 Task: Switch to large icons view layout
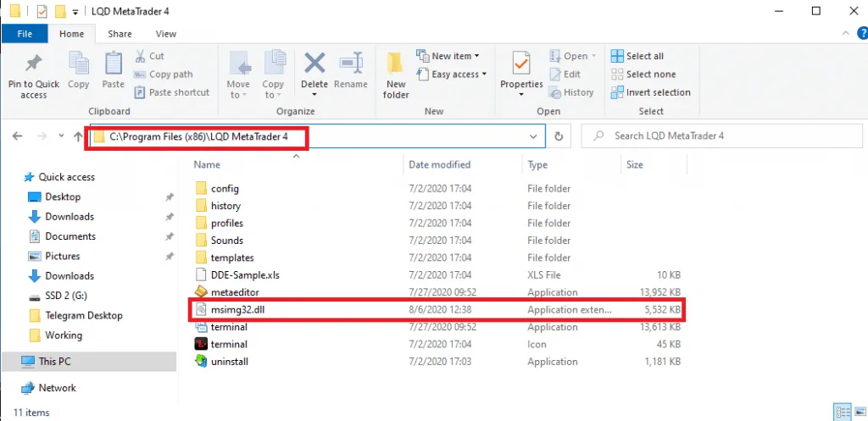coord(856,413)
